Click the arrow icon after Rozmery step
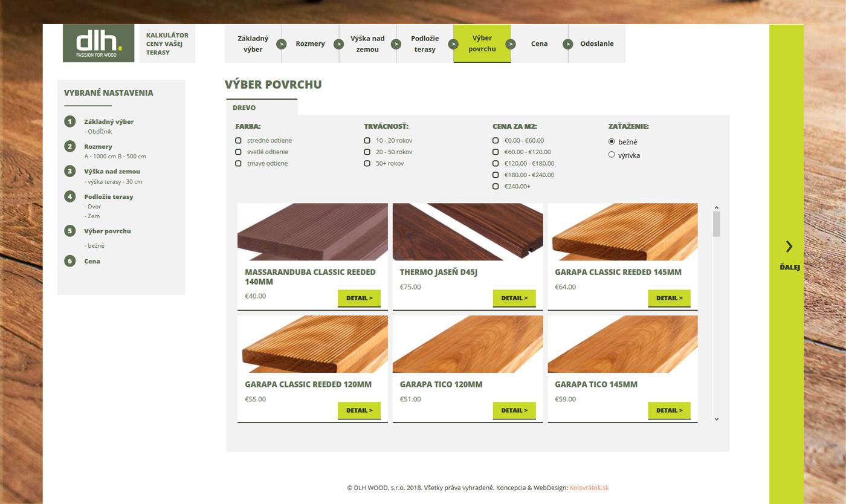 coord(339,44)
